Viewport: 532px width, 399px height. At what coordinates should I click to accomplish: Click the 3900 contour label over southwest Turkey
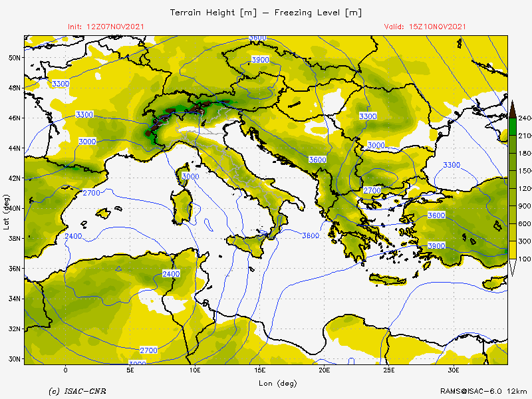436,246
